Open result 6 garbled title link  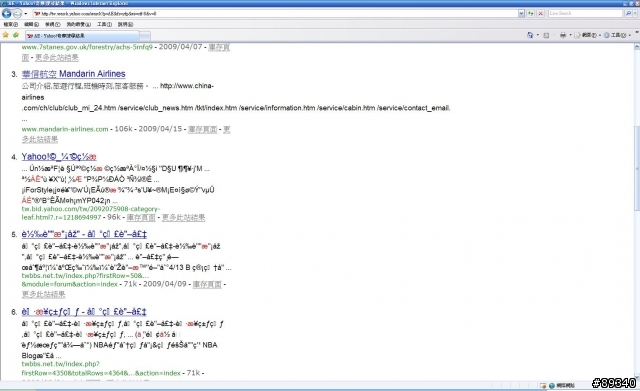(x=84, y=312)
